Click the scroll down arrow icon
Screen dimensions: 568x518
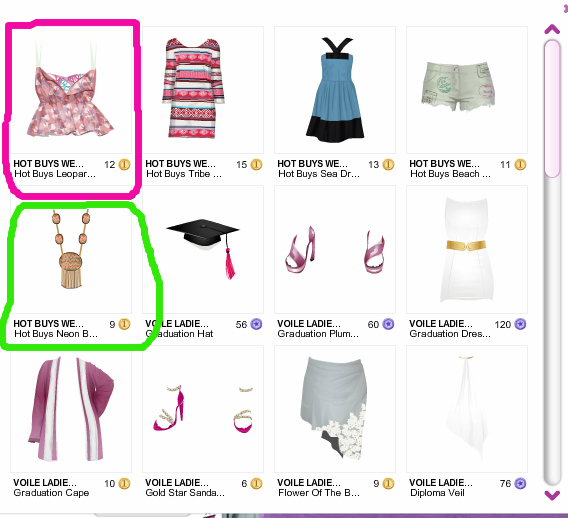[552, 495]
